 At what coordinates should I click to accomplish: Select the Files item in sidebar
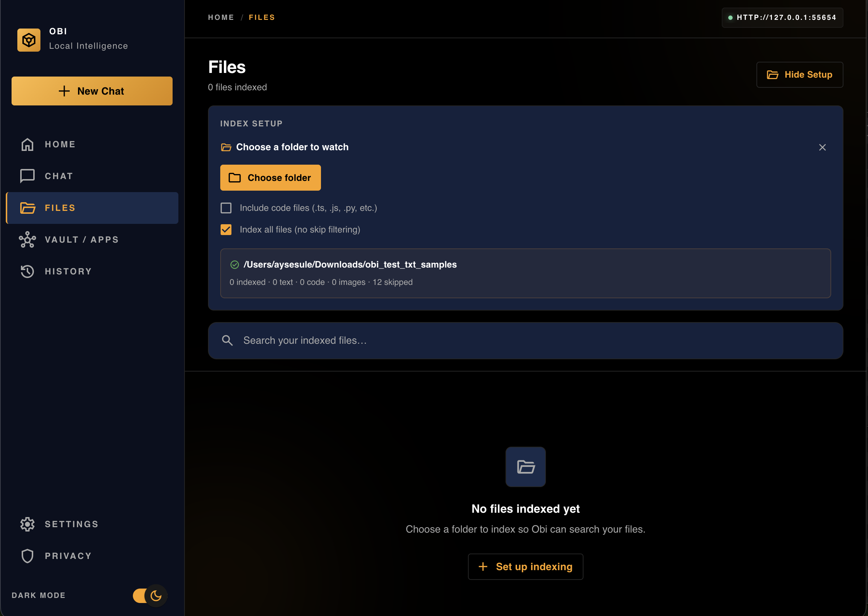click(92, 208)
